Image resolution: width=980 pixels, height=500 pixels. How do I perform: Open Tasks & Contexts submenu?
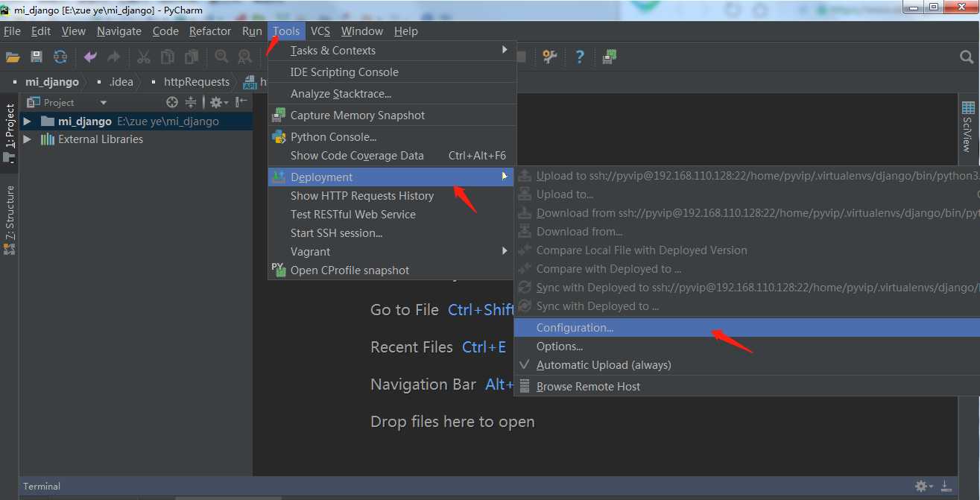click(392, 51)
